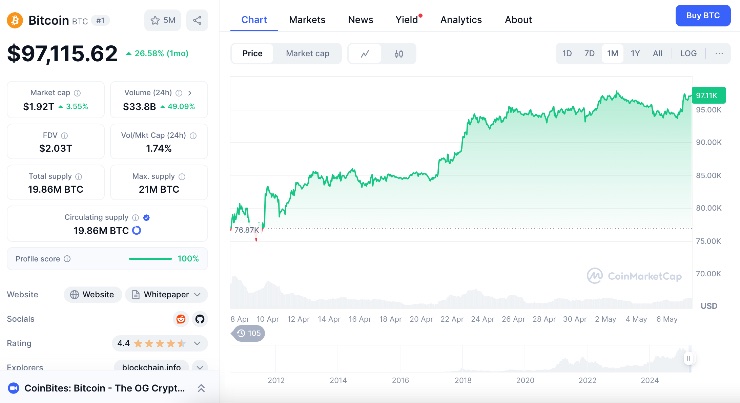Click the timeline range slider handle
This screenshot has height=403, width=740.
(688, 358)
